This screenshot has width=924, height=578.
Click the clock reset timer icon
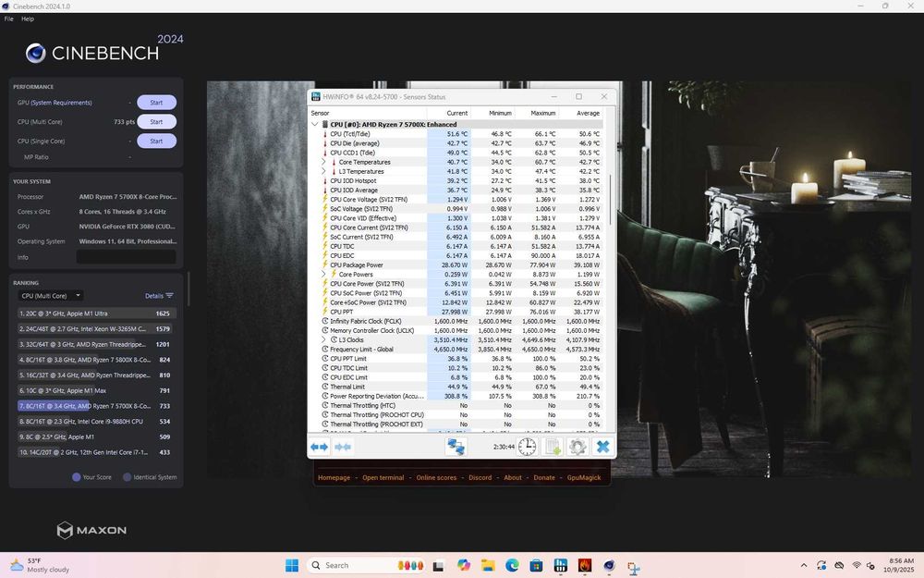tap(527, 447)
